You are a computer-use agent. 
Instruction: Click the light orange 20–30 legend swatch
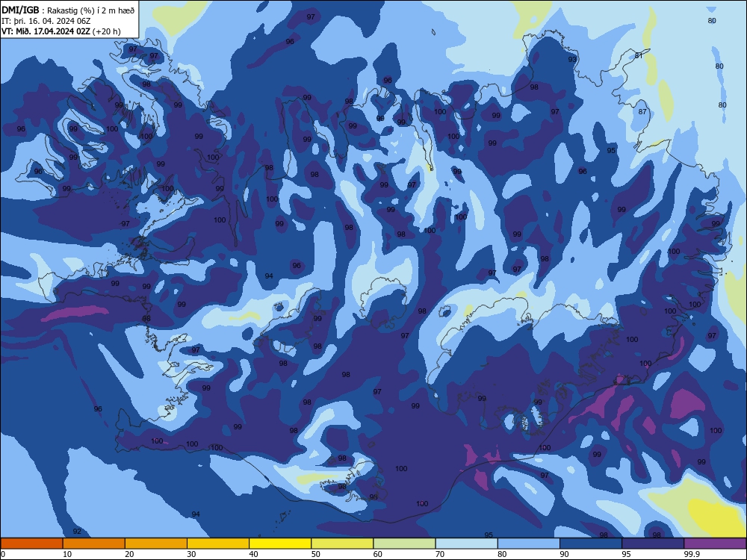156,544
